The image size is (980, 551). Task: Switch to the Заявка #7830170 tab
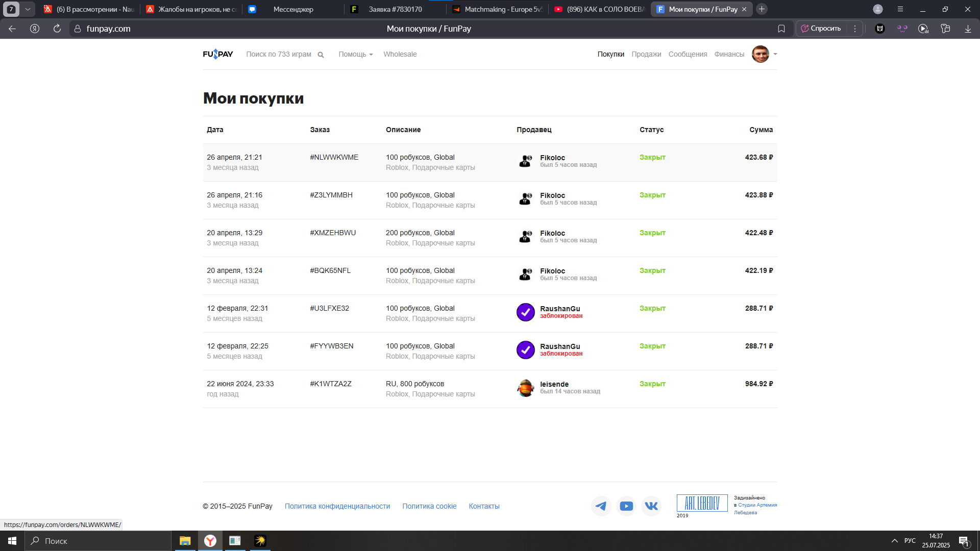click(395, 9)
